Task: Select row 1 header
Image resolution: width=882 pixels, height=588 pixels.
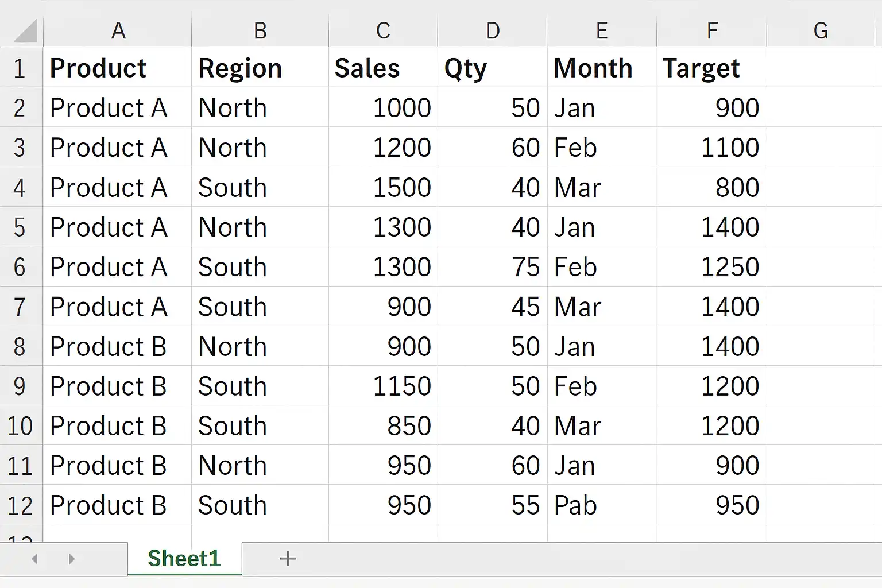Action: [x=21, y=67]
